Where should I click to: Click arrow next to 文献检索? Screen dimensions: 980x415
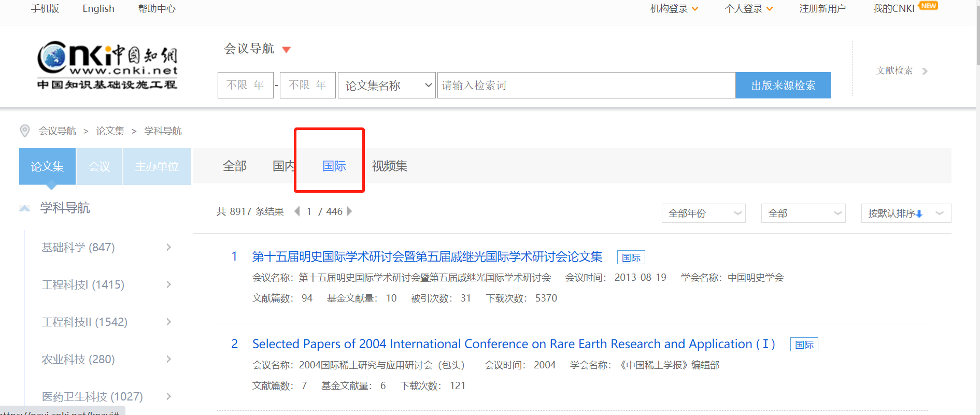point(925,71)
